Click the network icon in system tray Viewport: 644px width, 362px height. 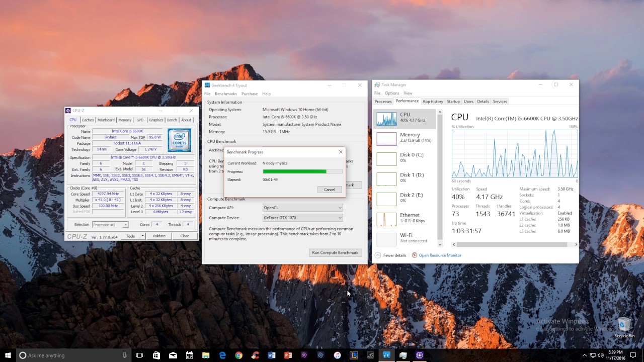pyautogui.click(x=593, y=355)
